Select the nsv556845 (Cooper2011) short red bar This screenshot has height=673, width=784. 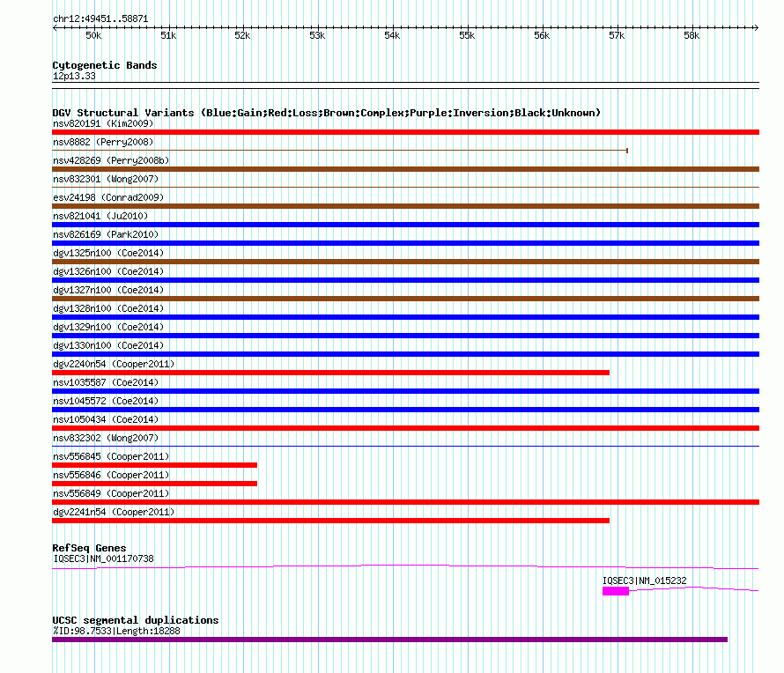154,465
